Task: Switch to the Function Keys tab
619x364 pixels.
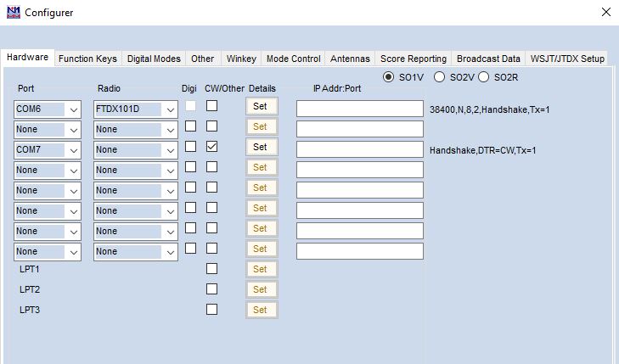Action: click(x=87, y=59)
